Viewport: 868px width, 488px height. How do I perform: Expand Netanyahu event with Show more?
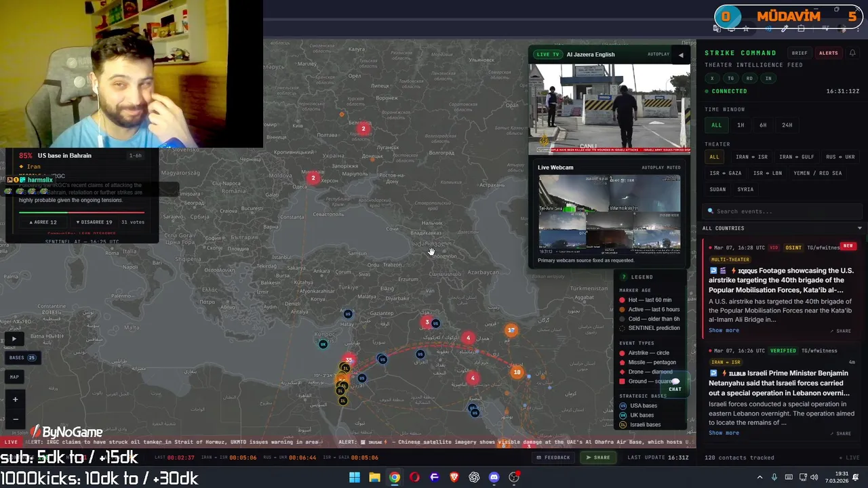(x=724, y=433)
